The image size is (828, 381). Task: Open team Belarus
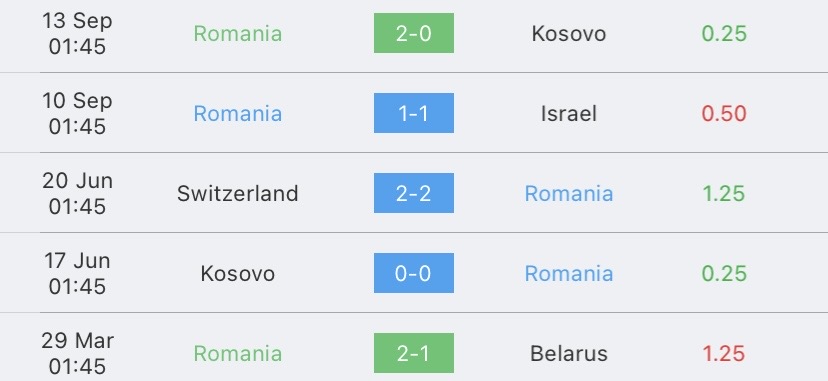[x=569, y=353]
